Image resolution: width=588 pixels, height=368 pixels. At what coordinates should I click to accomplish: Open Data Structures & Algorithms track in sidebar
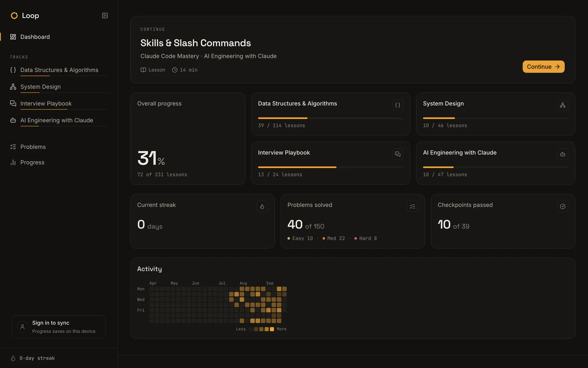click(59, 70)
